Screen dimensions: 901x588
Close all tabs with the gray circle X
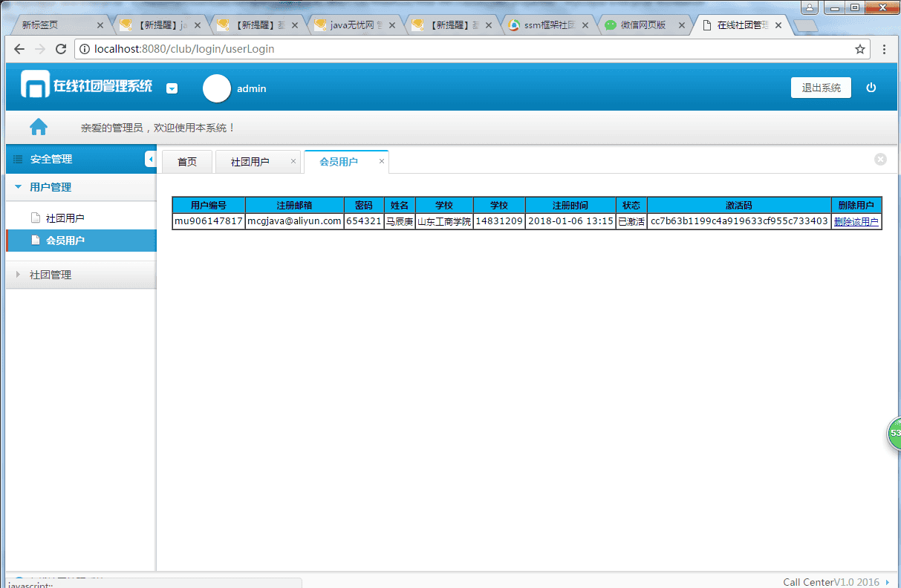point(880,159)
